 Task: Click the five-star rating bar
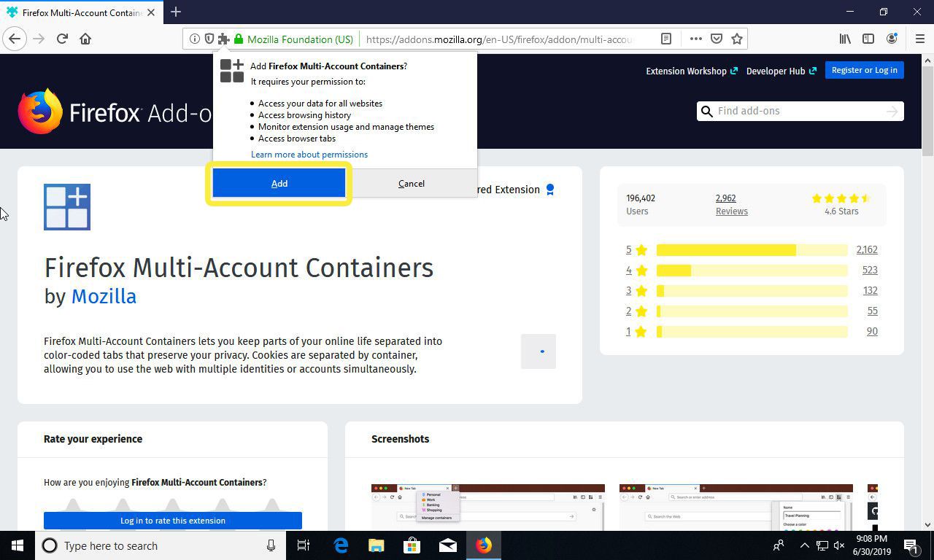[752, 249]
